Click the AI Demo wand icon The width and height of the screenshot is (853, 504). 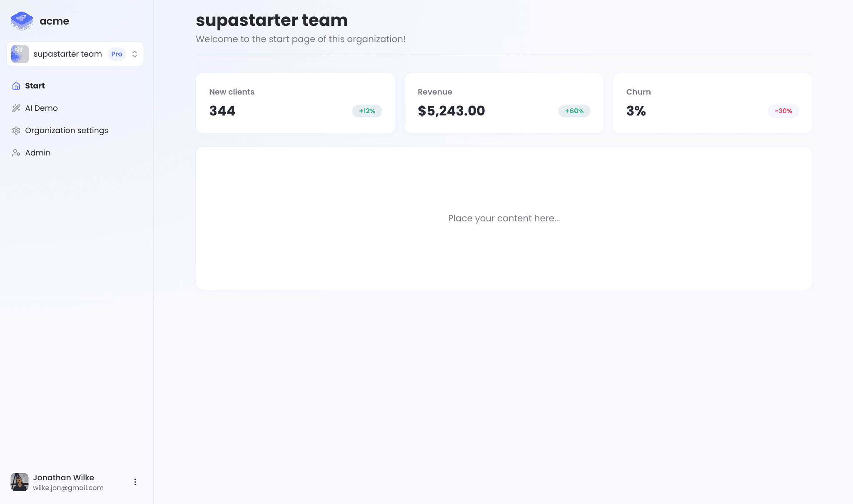point(16,108)
